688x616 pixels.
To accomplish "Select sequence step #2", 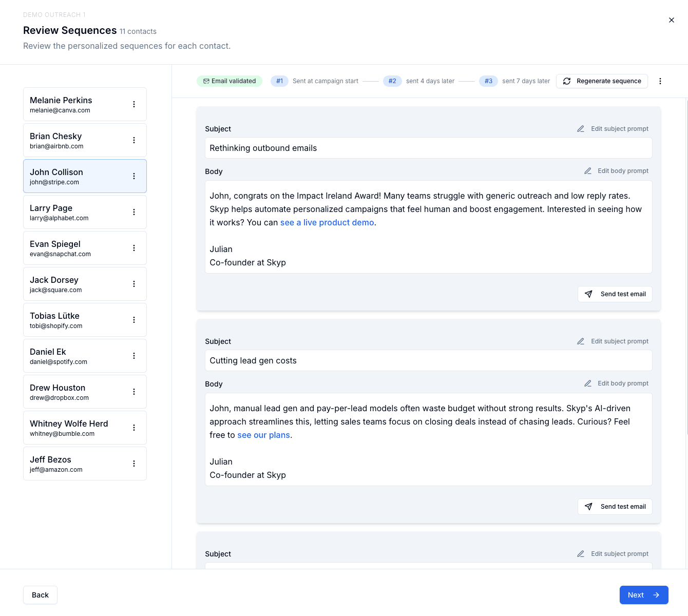I will (x=392, y=81).
